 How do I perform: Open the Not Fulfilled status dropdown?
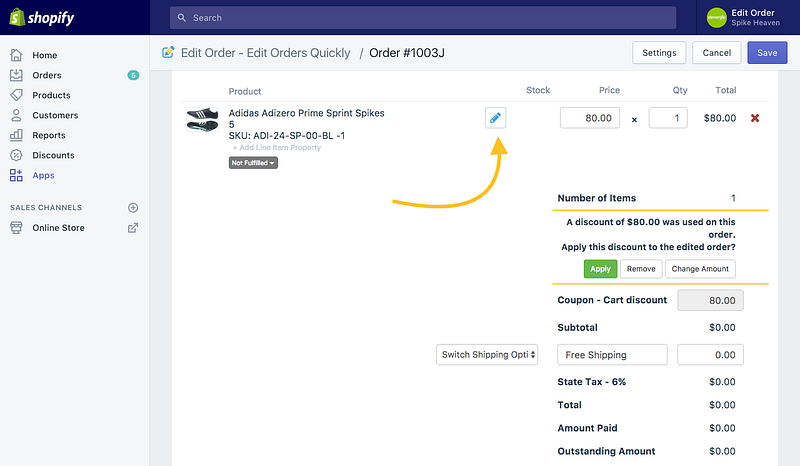(x=253, y=163)
